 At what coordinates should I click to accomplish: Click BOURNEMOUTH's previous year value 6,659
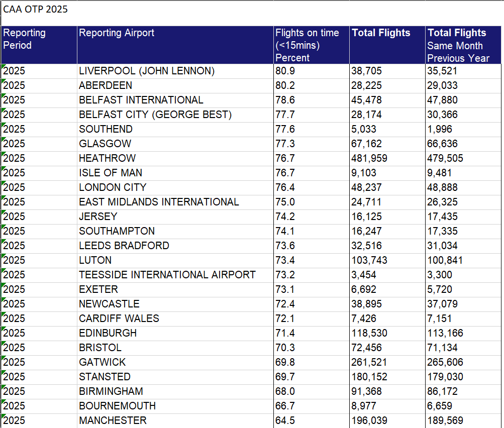tap(438, 406)
